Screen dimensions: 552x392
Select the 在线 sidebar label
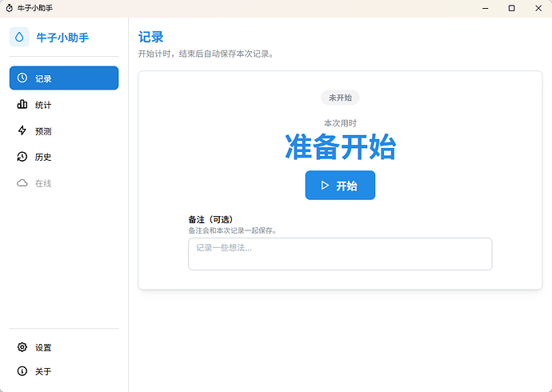pyautogui.click(x=43, y=183)
